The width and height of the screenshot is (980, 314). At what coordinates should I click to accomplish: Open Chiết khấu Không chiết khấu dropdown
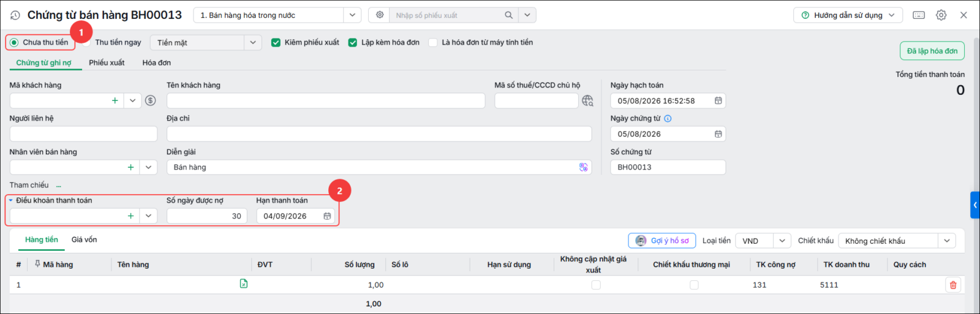(947, 241)
